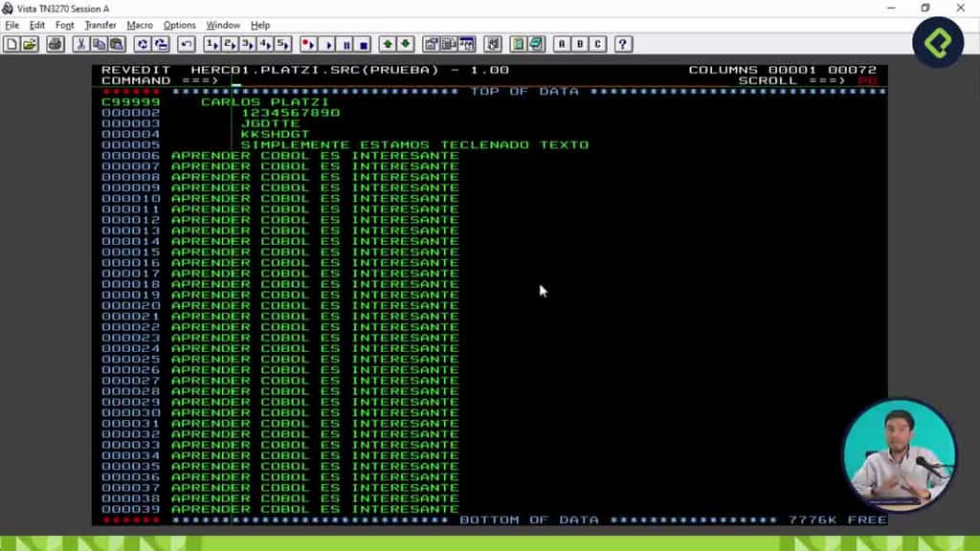Switch to session A button
The width and height of the screenshot is (980, 551).
(561, 44)
